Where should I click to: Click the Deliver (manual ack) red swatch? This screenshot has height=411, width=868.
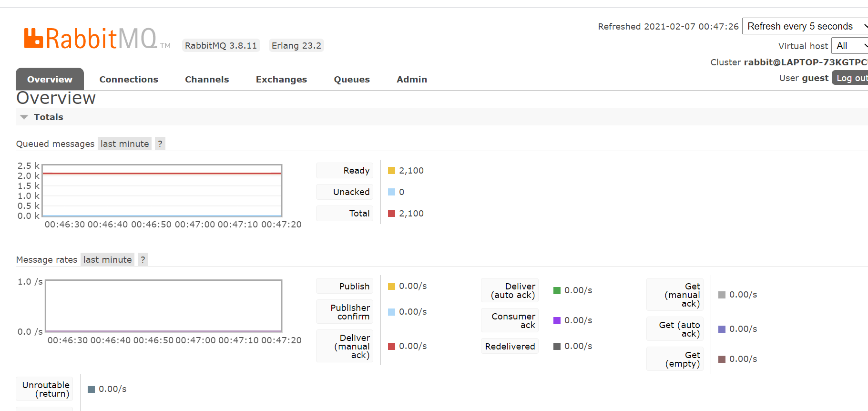pos(392,346)
